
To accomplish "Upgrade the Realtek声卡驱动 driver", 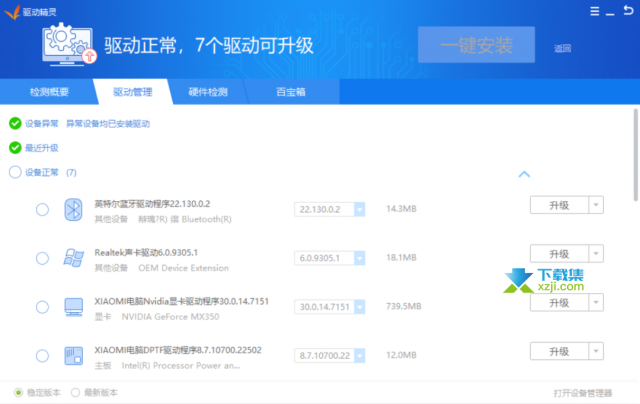I will tap(559, 253).
